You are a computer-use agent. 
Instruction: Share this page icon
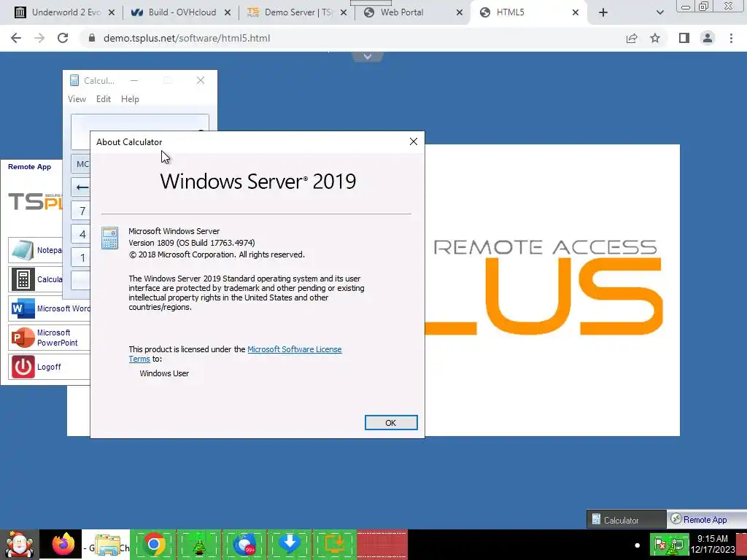[632, 38]
